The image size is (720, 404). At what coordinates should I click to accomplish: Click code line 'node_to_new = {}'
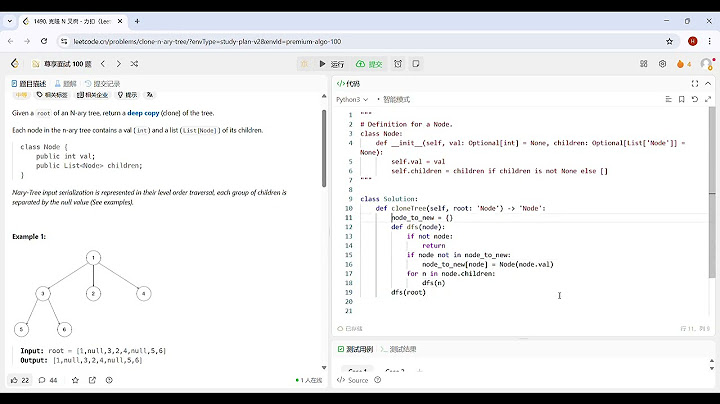422,218
